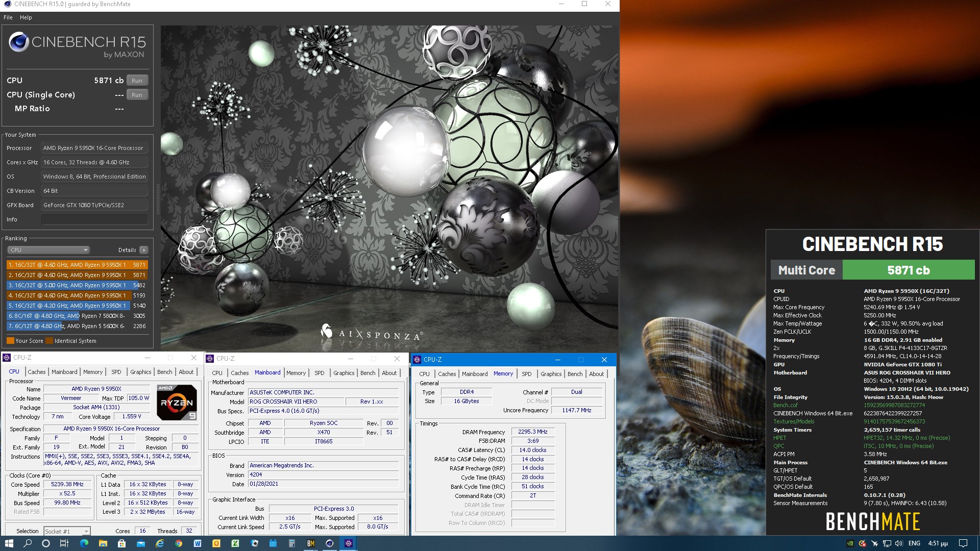The height and width of the screenshot is (551, 980).
Task: Switch to BenchMate via its taskbar icon
Action: pos(310,543)
